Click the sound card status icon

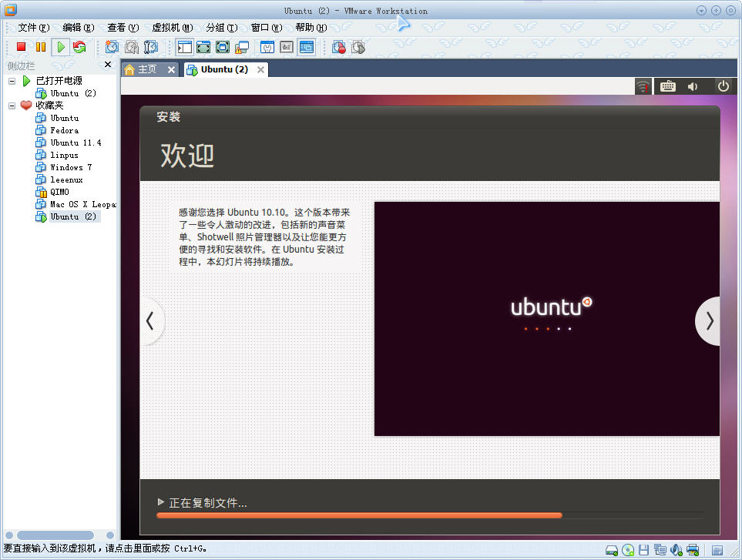[677, 550]
